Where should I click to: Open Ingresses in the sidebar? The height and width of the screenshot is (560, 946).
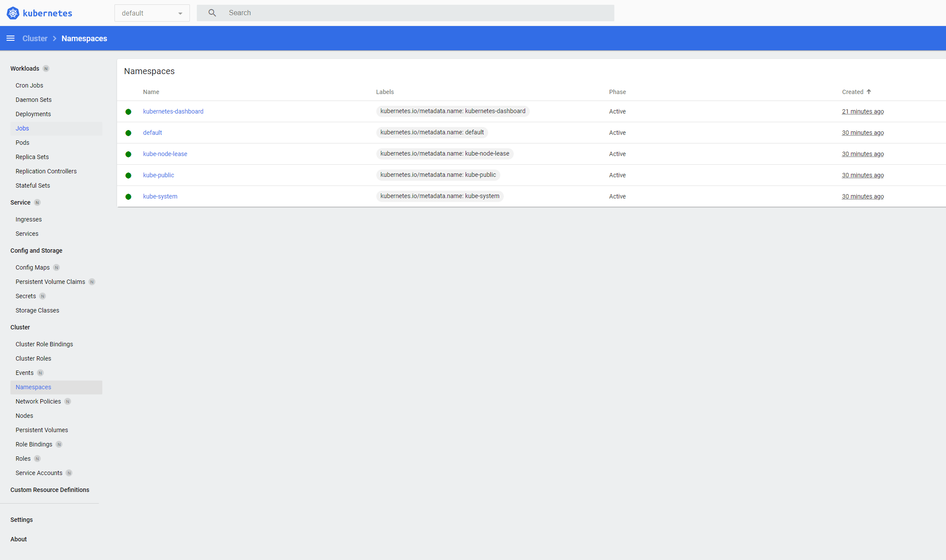point(29,219)
